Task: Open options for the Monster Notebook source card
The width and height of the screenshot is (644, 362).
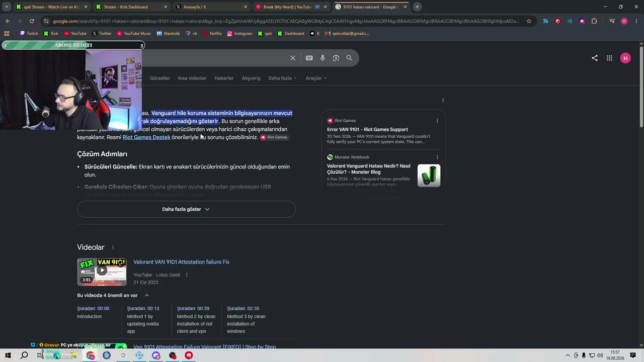Action: click(x=437, y=157)
